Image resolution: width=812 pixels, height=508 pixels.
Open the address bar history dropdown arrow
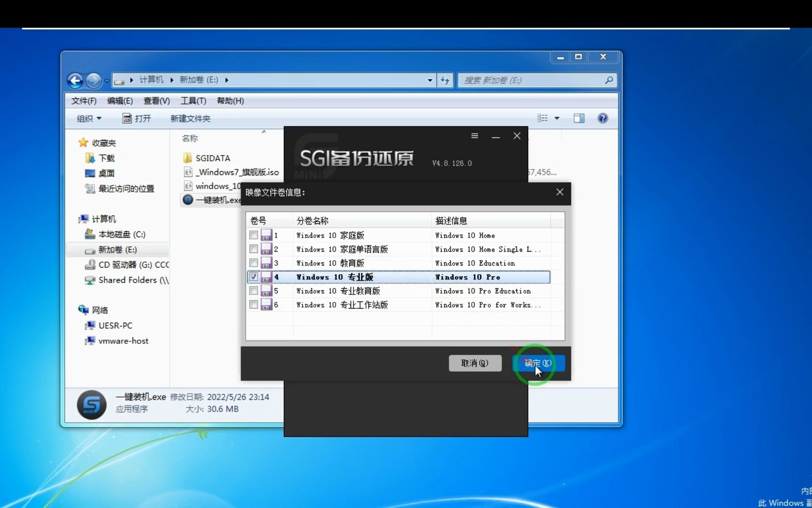(430, 80)
